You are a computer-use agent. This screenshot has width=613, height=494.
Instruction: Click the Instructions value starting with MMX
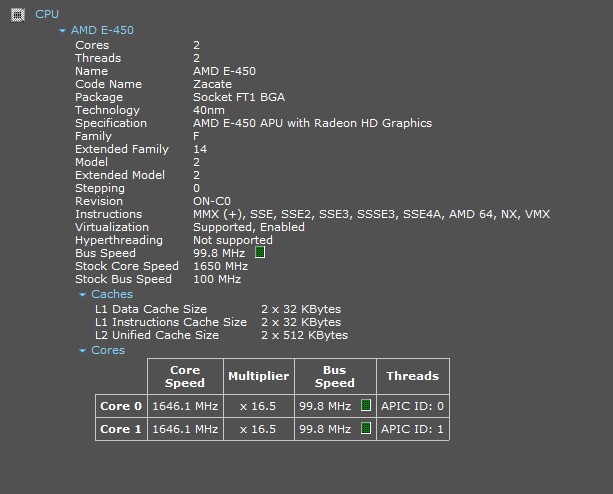click(x=371, y=214)
